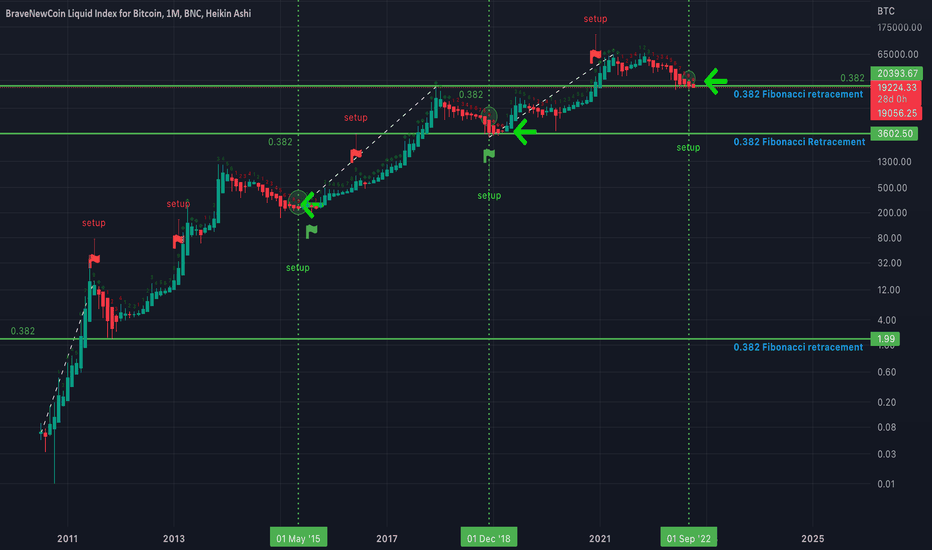Click the red setup label near 2013

pos(178,204)
